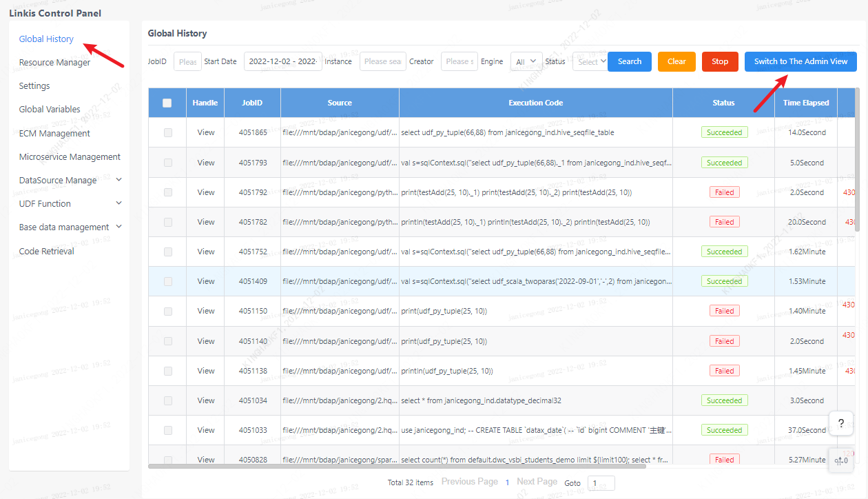Check the row for JobID 4051865
This screenshot has height=499, width=868.
168,133
